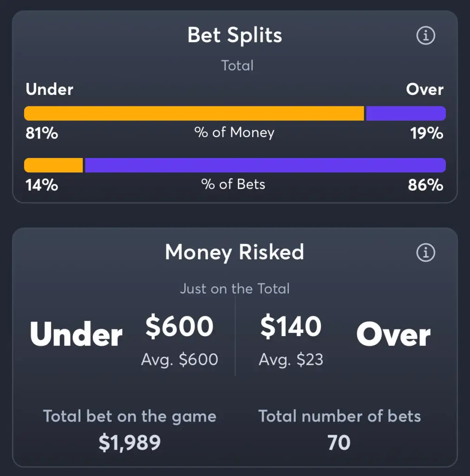Click the Total subtitle under Bet Splits
470x476 pixels.
coord(237,66)
